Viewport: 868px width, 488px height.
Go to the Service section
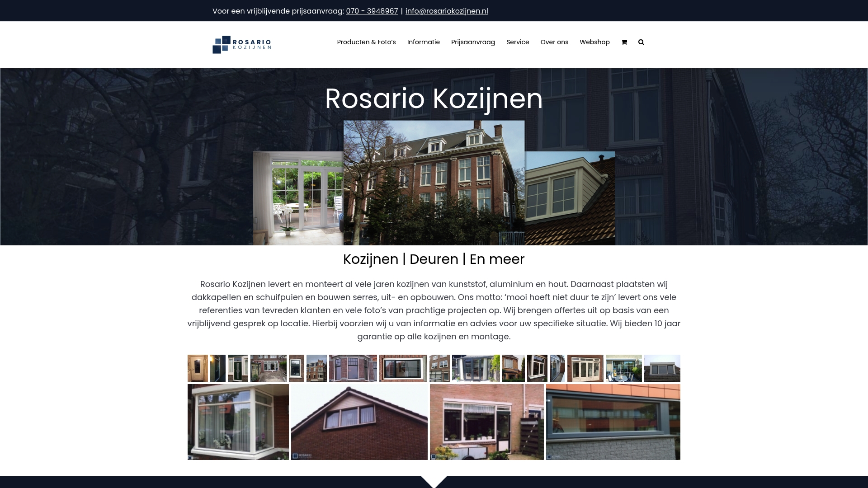(x=518, y=42)
